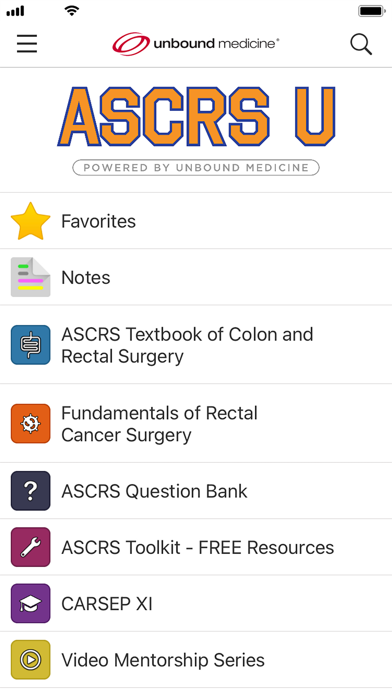Tap the Notes document icon
Viewport: 392px width, 696px height.
[x=31, y=277]
